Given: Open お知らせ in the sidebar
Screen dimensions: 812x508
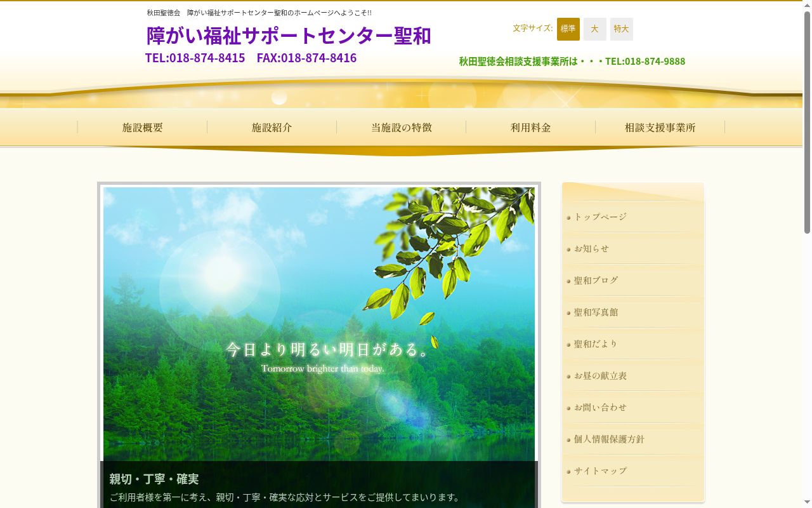Looking at the screenshot, I should click(x=633, y=249).
